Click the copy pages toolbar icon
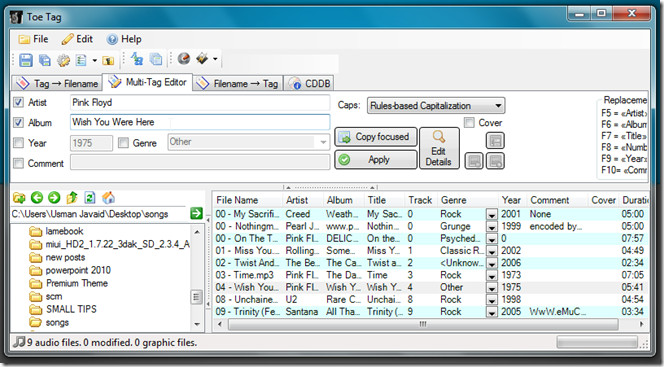The height and width of the screenshot is (367, 664). coord(156,59)
